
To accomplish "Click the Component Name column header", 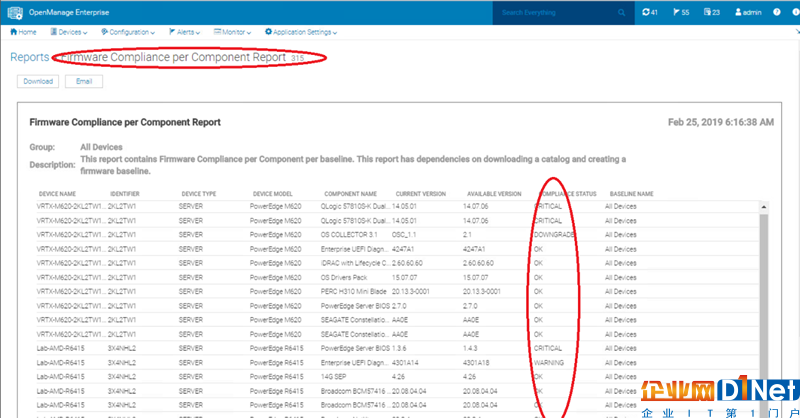I will coord(351,194).
